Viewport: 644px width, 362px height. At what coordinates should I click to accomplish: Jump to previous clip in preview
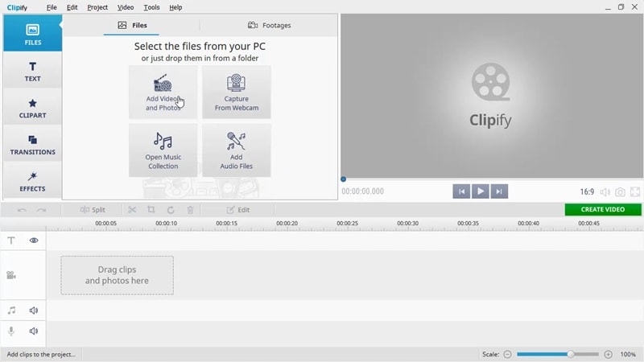(461, 191)
